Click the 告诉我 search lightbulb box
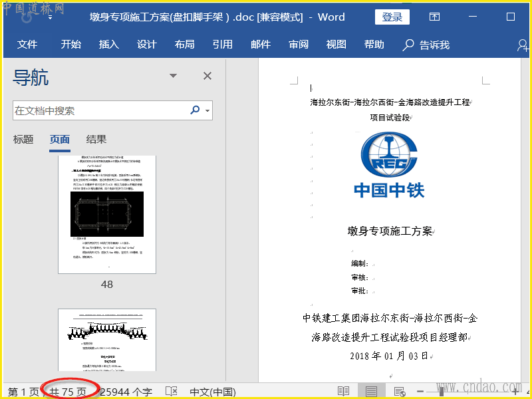 point(426,45)
